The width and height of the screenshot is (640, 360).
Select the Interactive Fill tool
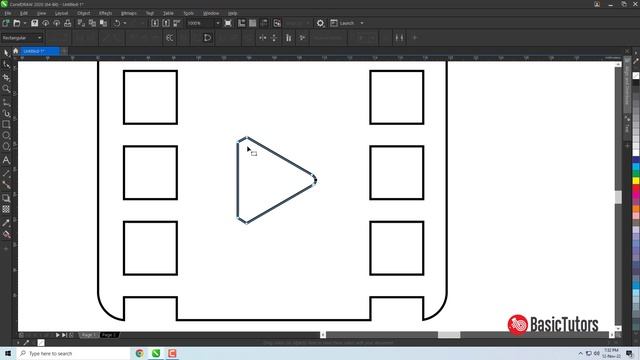(x=6, y=234)
